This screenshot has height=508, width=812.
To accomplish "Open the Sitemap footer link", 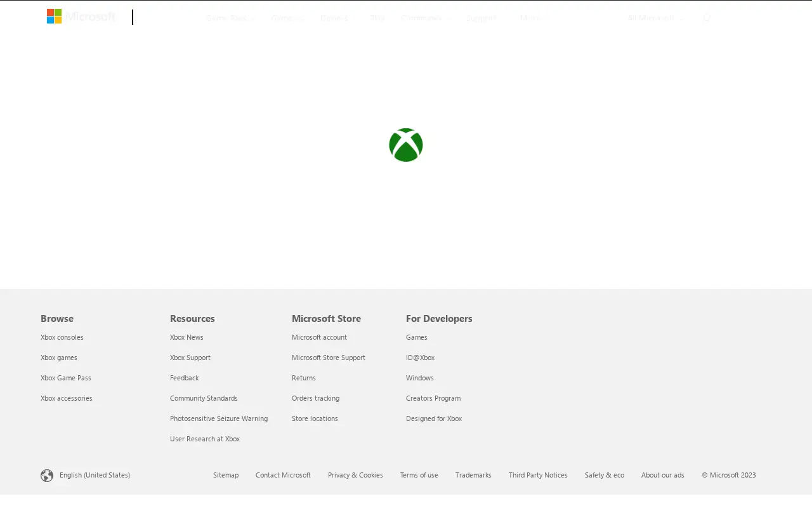I will pyautogui.click(x=226, y=475).
